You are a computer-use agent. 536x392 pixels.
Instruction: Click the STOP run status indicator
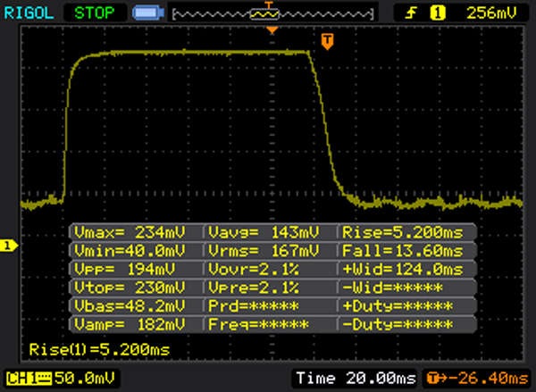(95, 13)
